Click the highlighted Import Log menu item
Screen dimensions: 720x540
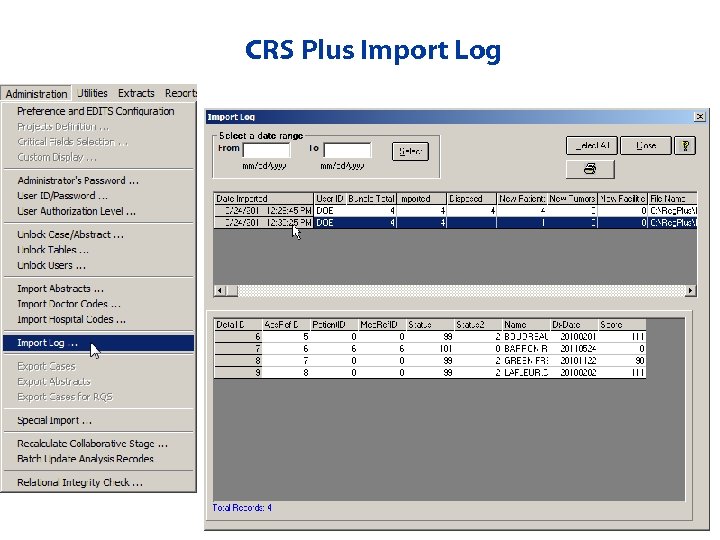[98, 343]
